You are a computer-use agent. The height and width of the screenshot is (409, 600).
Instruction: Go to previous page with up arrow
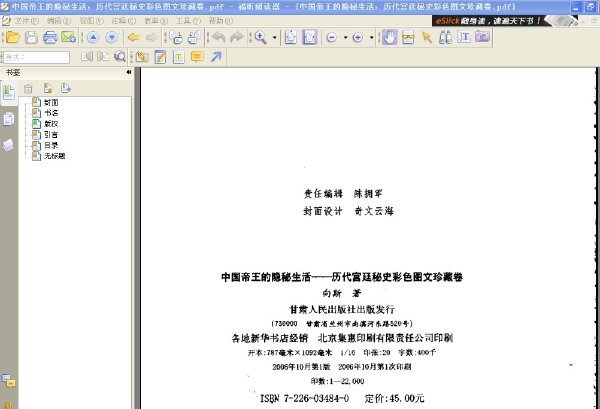pyautogui.click(x=93, y=37)
